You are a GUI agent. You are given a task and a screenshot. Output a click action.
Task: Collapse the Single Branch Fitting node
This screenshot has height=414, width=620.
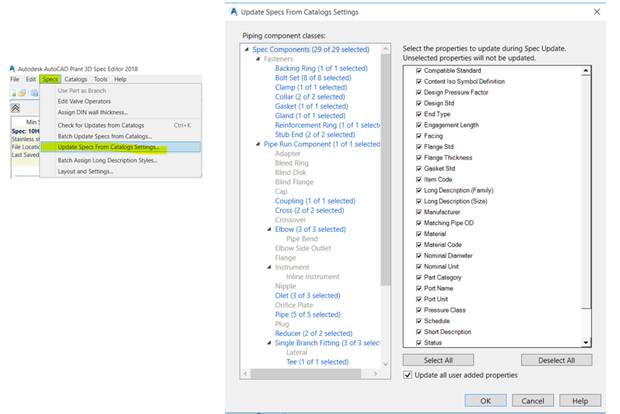pos(268,342)
